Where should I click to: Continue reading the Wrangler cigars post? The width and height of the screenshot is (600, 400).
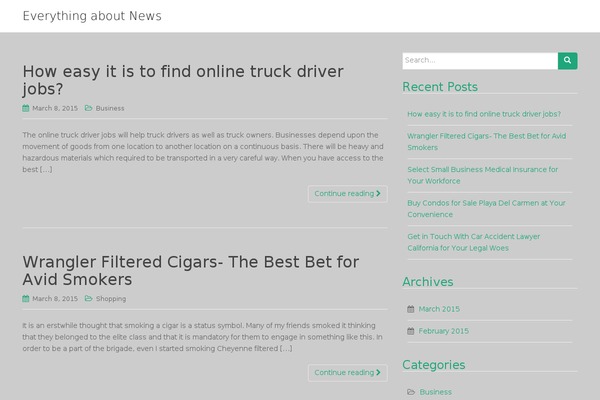347,373
